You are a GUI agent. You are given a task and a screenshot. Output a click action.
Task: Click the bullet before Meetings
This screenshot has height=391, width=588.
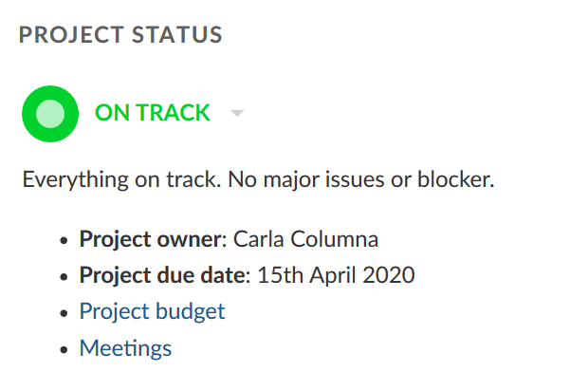click(63, 349)
